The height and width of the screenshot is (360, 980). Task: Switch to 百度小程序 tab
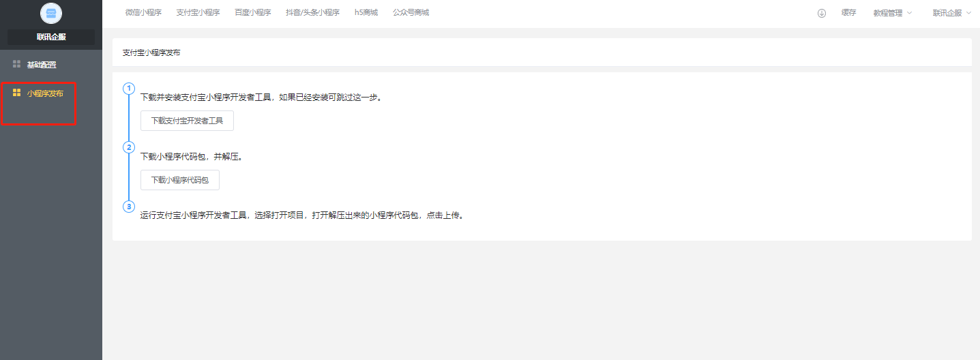click(x=253, y=12)
